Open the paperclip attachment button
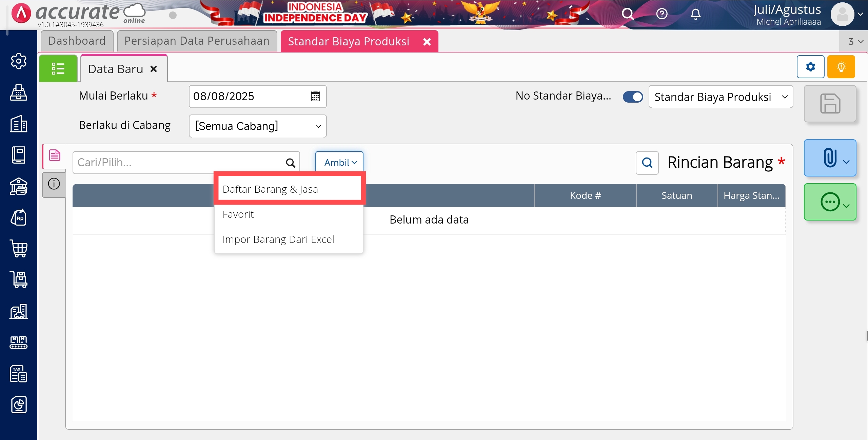The height and width of the screenshot is (440, 868). (830, 158)
